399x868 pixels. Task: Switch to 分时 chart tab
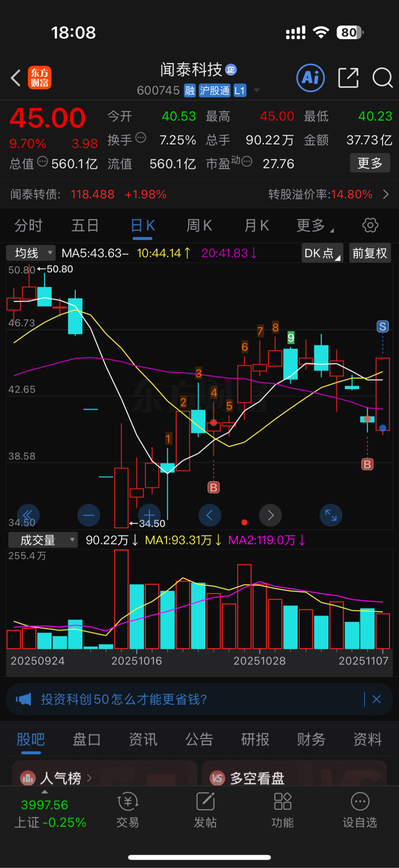pos(29,226)
